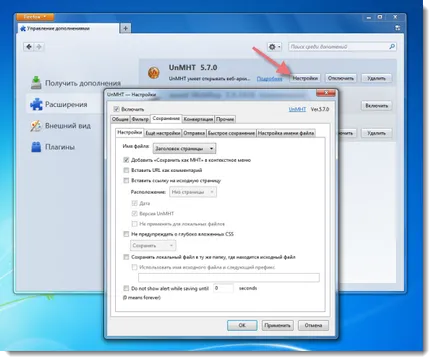Click the Настройки button for UnMHT
The width and height of the screenshot is (434, 362).
pos(305,78)
